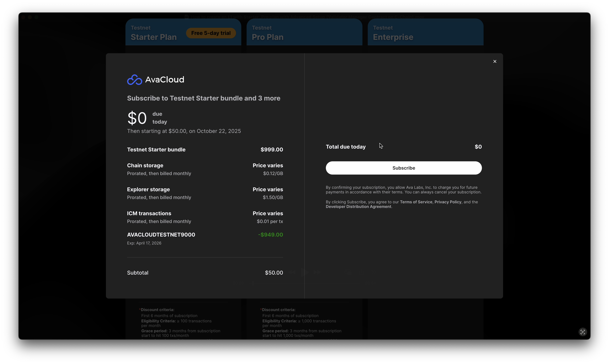Click the green fullscreen window button
Image resolution: width=609 pixels, height=364 pixels.
click(x=36, y=17)
